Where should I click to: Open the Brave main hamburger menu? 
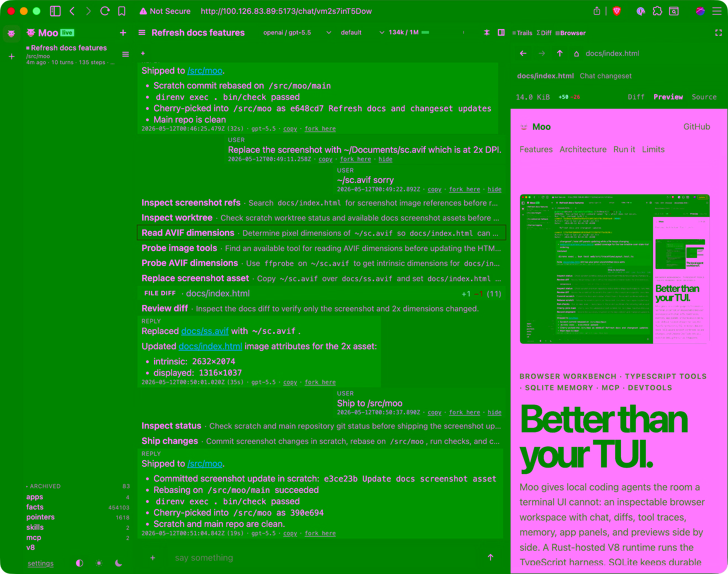[717, 11]
